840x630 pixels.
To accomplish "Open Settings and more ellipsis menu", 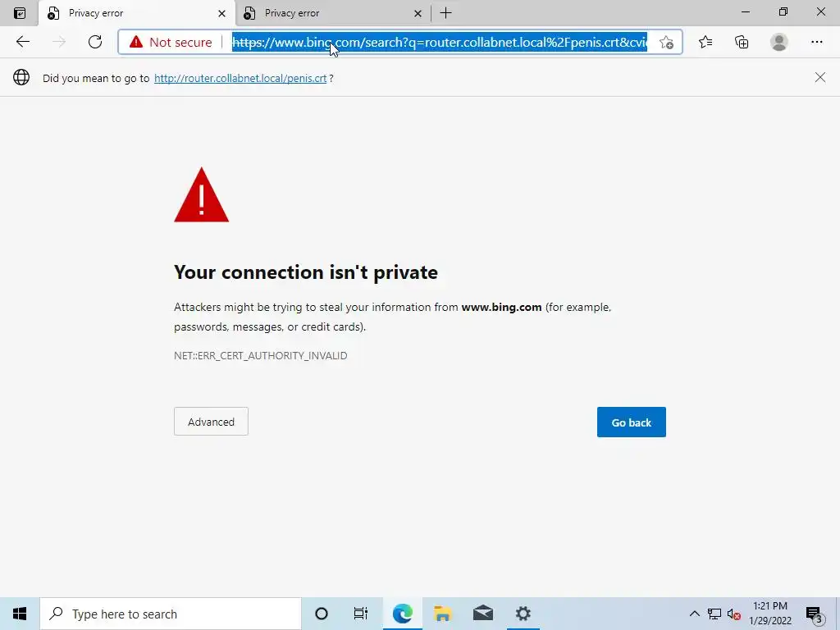I will [x=816, y=42].
